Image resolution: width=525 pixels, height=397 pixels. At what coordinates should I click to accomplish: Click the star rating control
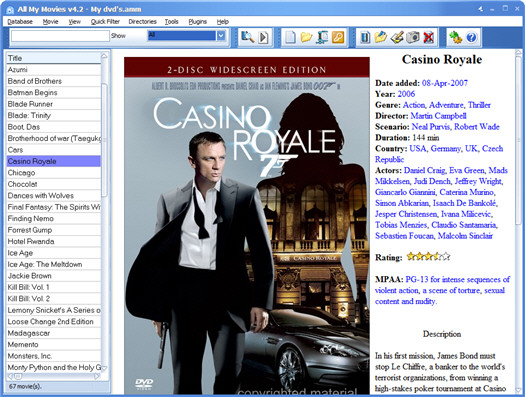coord(428,257)
